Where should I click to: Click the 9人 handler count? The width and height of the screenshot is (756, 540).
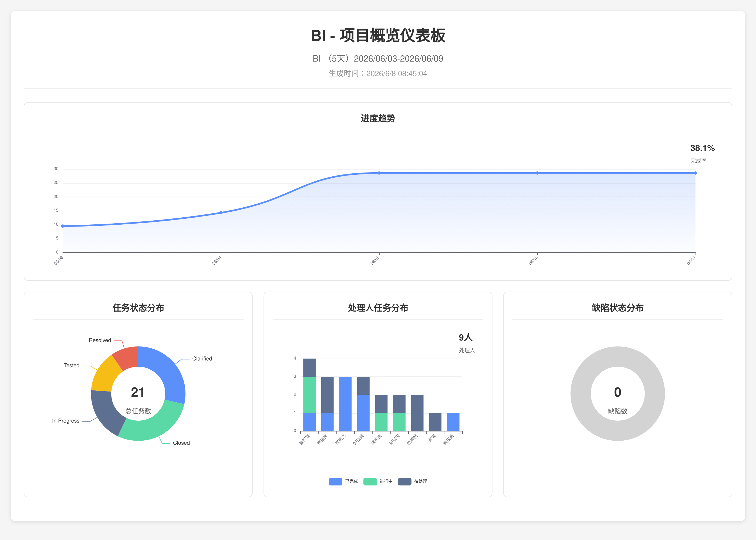coord(465,337)
